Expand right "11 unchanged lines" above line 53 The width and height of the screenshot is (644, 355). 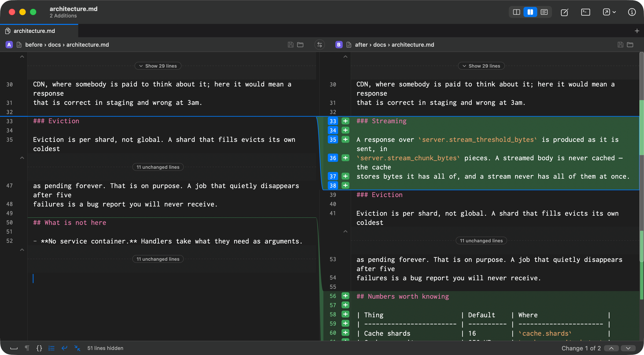coord(481,241)
